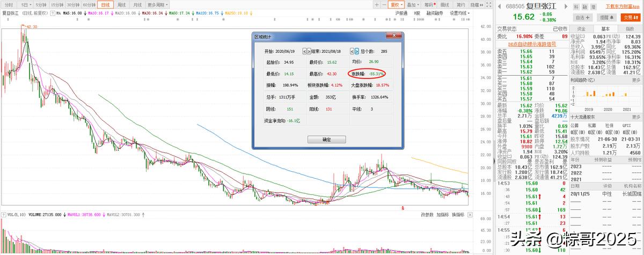Add stock to 自选 watchlist
This screenshot has height=255, width=644.
click(583, 18)
